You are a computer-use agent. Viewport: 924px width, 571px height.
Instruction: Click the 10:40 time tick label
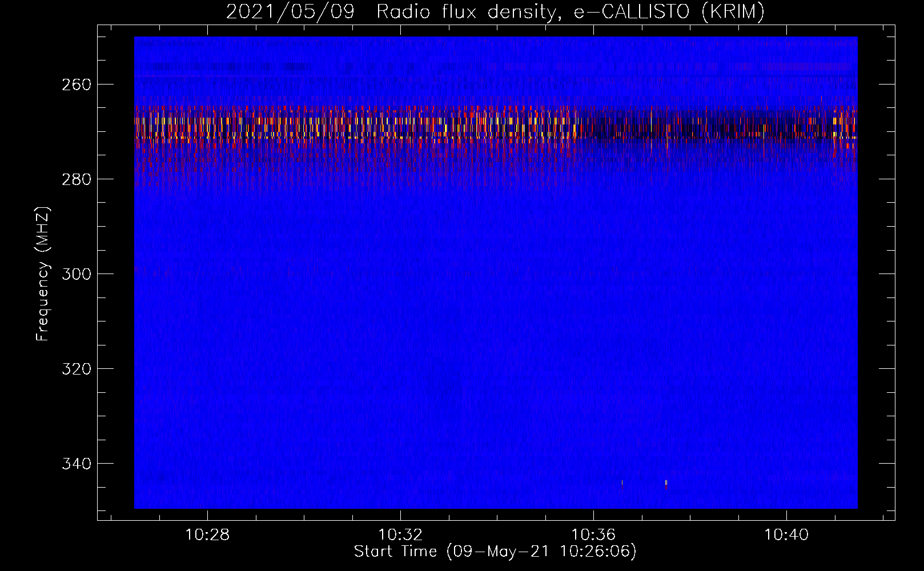(786, 535)
